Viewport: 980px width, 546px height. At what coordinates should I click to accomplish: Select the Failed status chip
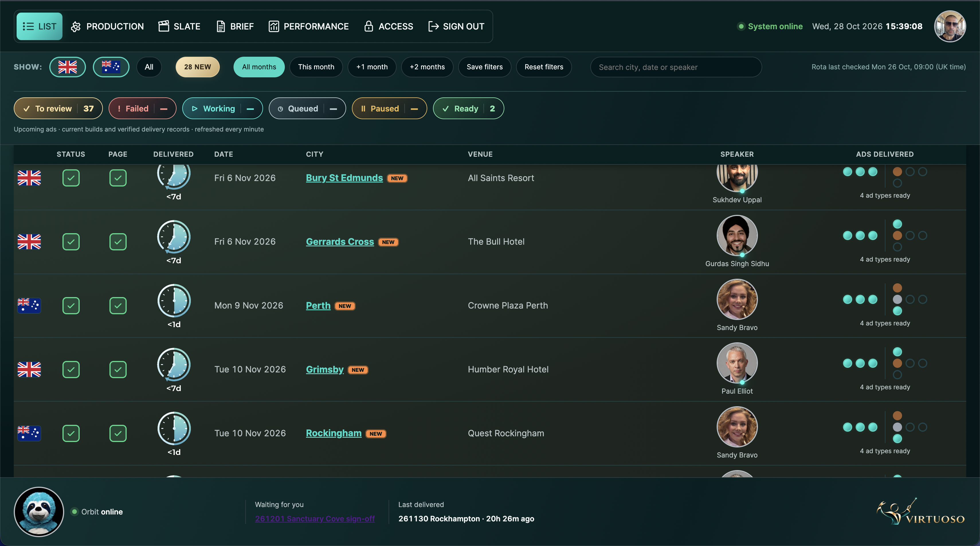pyautogui.click(x=142, y=108)
